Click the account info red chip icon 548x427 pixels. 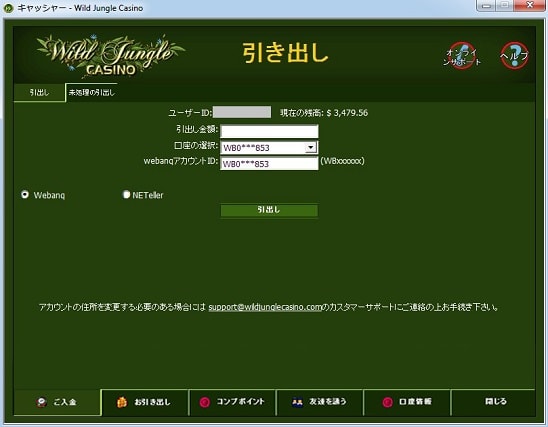[387, 402]
